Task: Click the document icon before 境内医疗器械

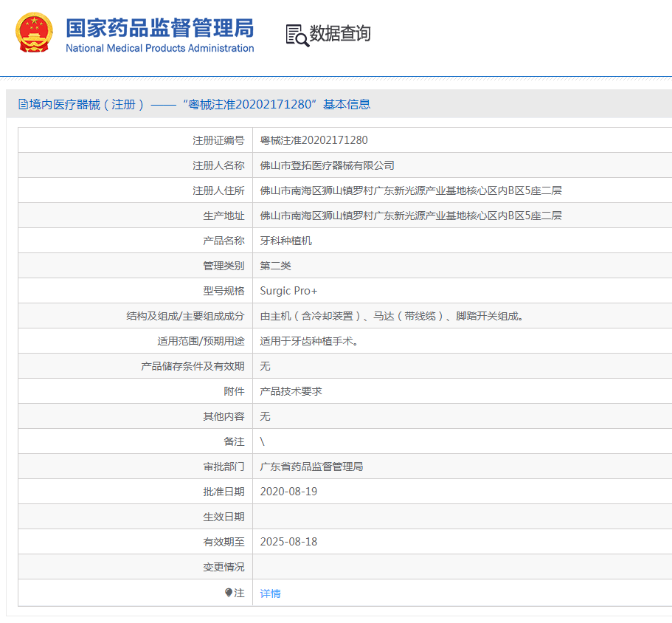Action: [23, 104]
